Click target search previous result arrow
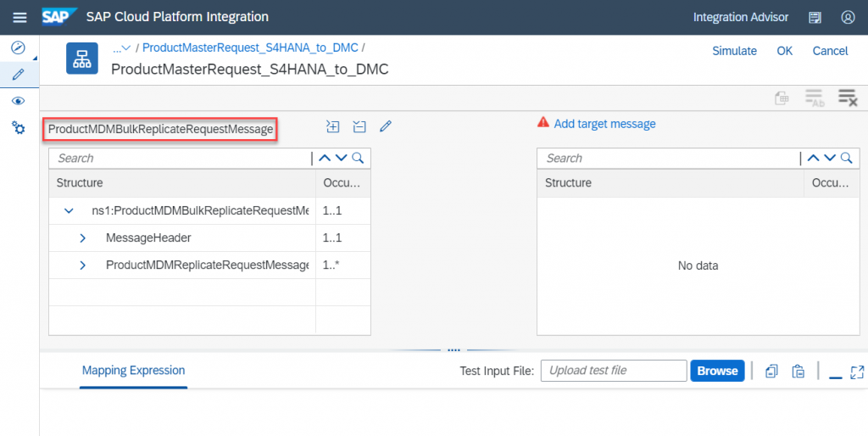This screenshot has height=436, width=868. 813,159
